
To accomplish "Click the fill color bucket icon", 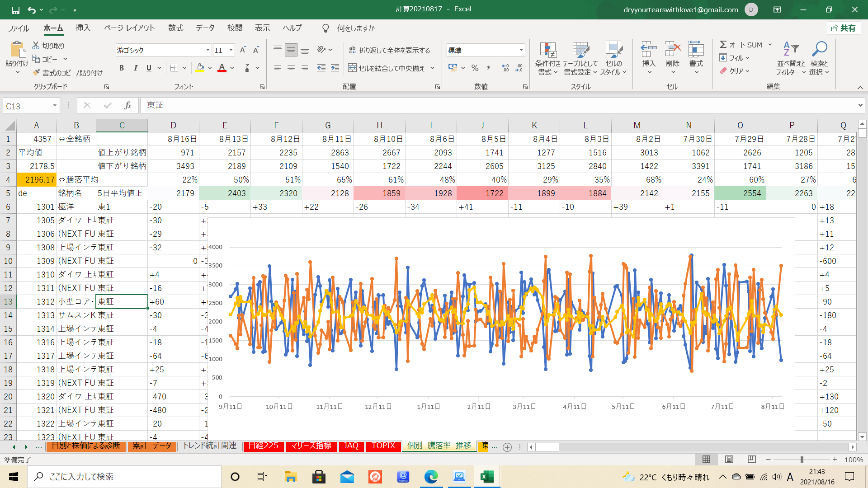I will coord(200,68).
